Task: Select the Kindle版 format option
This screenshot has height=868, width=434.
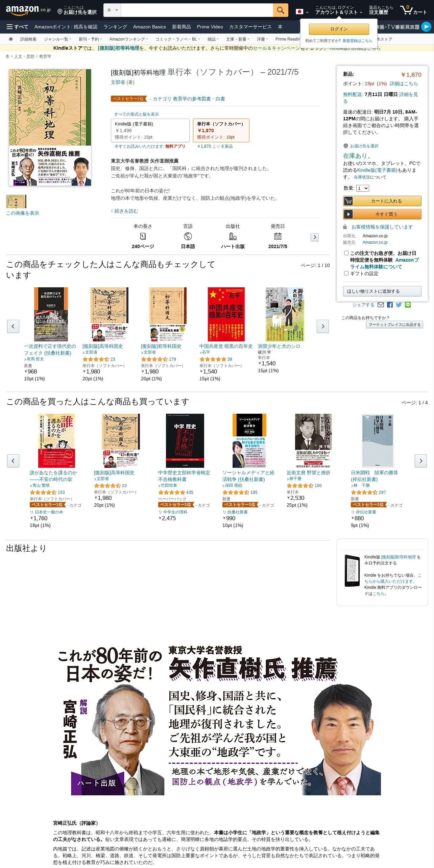Action: tap(150, 130)
